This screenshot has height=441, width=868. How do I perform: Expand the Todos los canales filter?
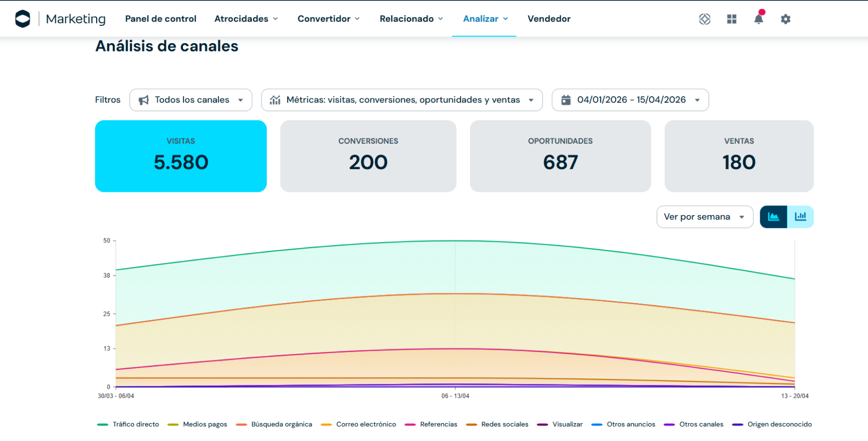(x=191, y=100)
